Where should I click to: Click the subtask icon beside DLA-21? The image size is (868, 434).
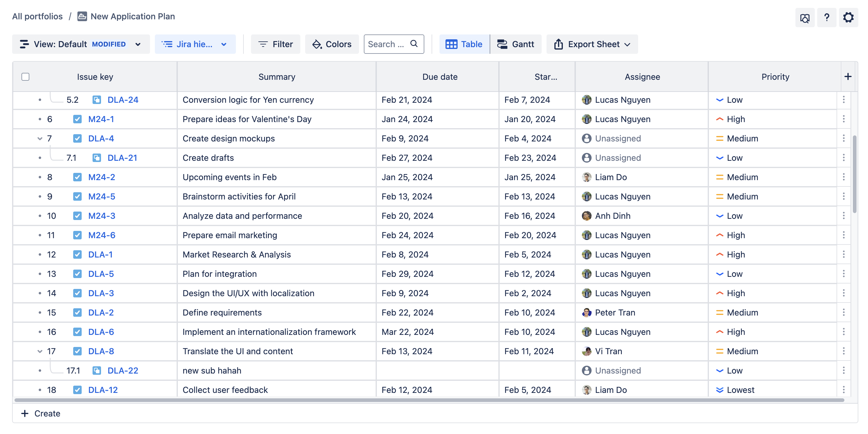coord(97,158)
